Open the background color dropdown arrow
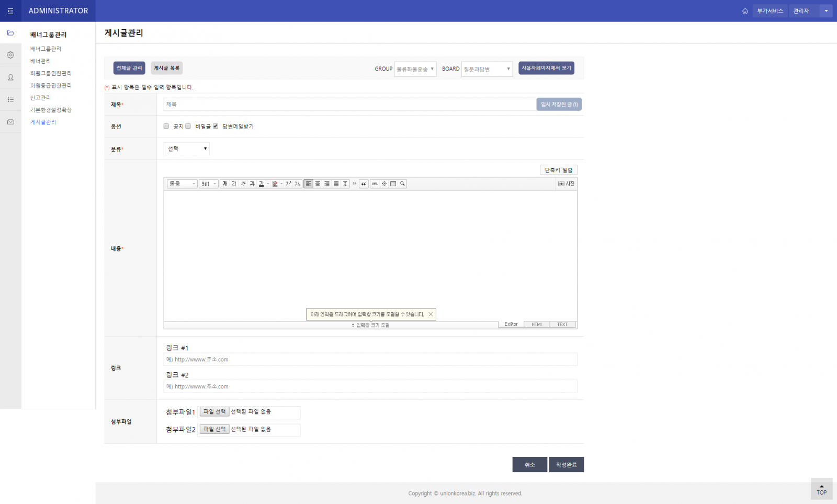This screenshot has width=837, height=504. pos(281,184)
